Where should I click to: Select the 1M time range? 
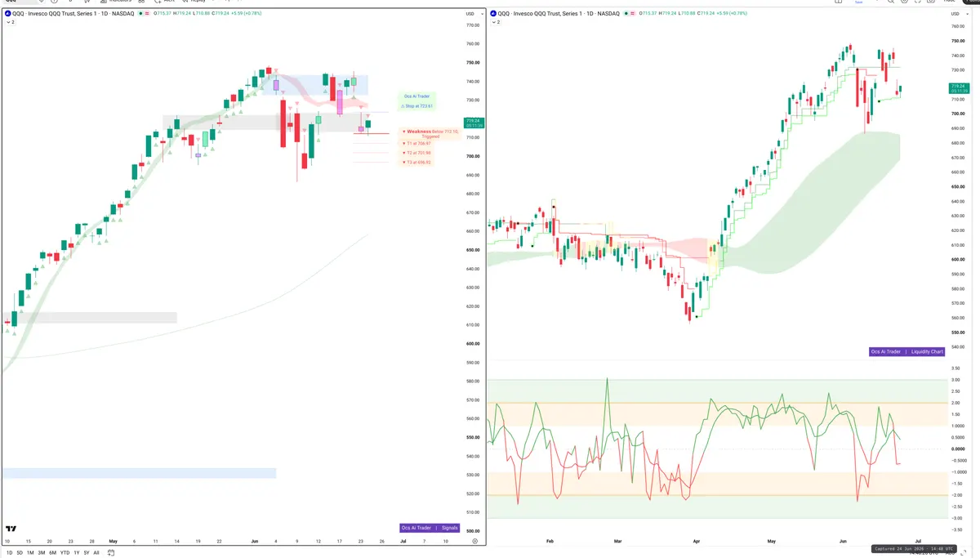(x=30, y=552)
